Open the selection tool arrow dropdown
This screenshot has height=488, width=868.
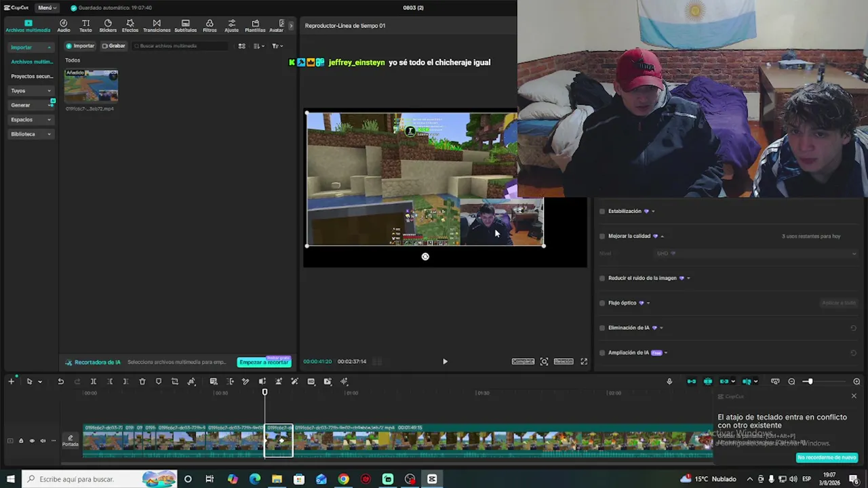tap(40, 382)
